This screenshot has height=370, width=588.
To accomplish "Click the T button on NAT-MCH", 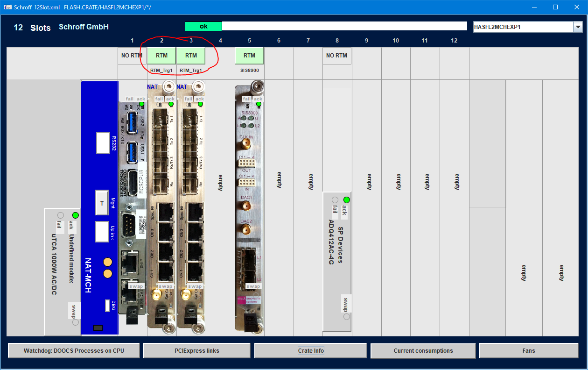I will click(x=102, y=202).
